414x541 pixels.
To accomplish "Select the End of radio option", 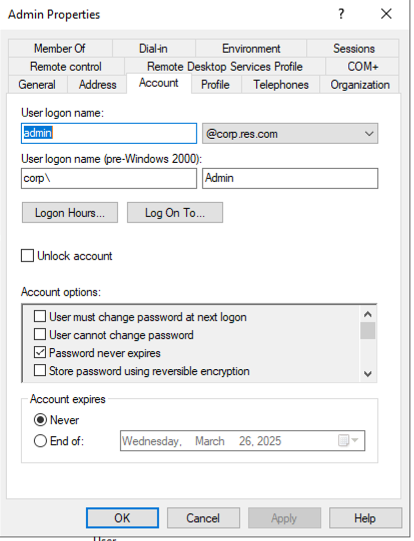I will (40, 441).
